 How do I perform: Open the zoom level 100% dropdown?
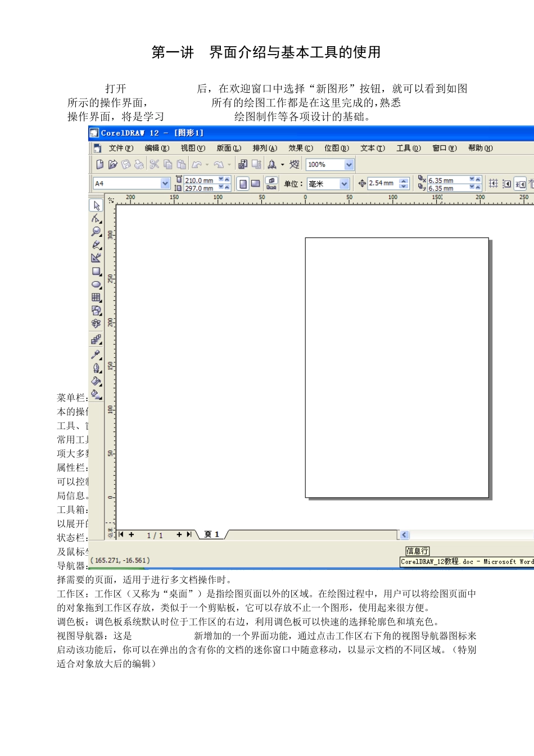click(349, 165)
